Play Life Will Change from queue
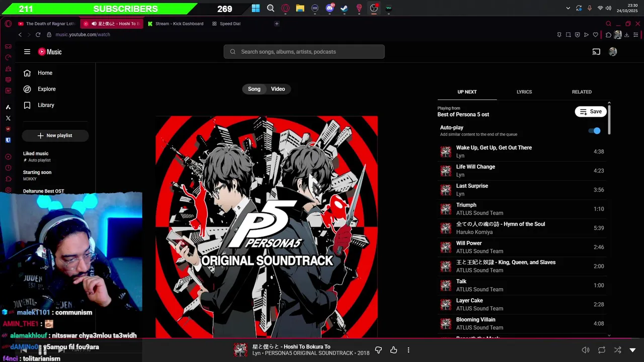The image size is (644, 362). click(522, 170)
